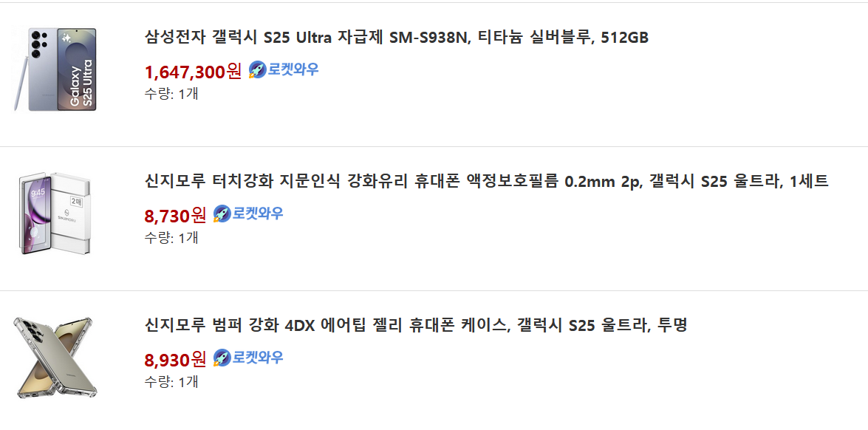This screenshot has width=868, height=430.
Task: Open the 신지모루 범퍼 강화 4DX 케이스 title
Action: tap(416, 325)
